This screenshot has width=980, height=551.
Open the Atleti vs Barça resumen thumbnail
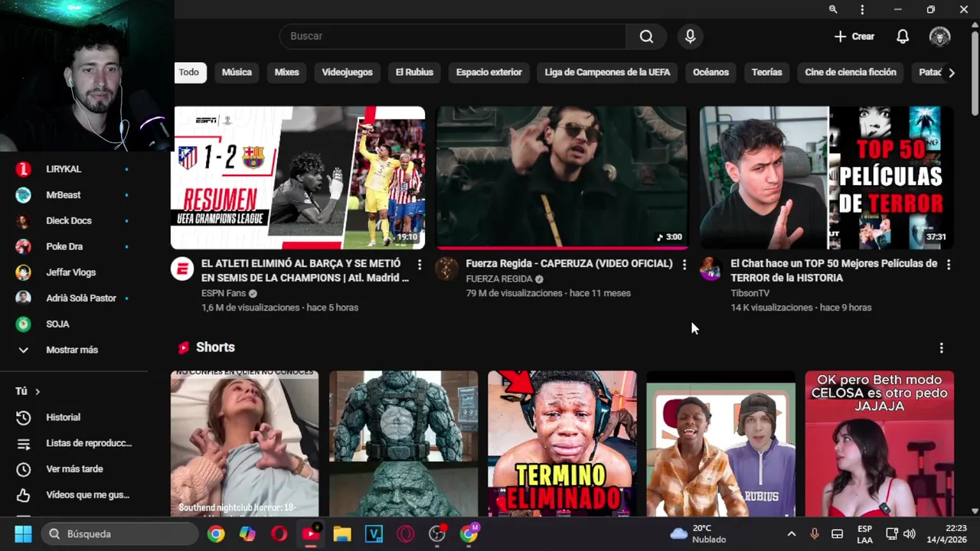[x=298, y=178]
